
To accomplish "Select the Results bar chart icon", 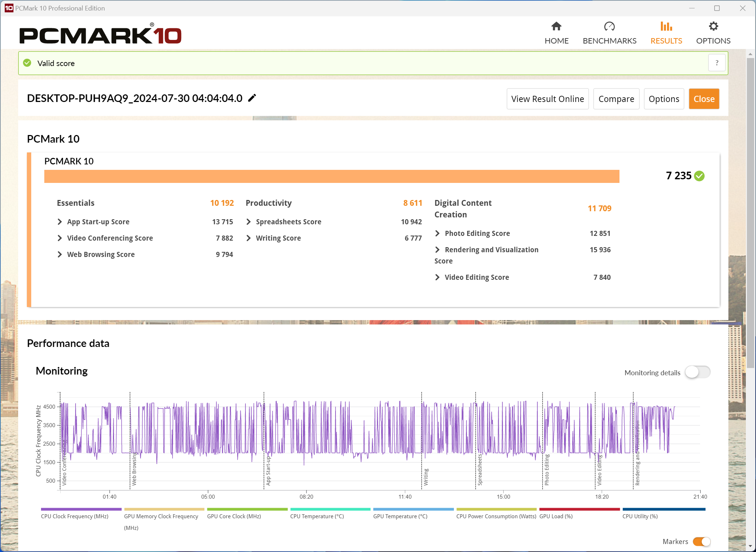I will [x=666, y=26].
